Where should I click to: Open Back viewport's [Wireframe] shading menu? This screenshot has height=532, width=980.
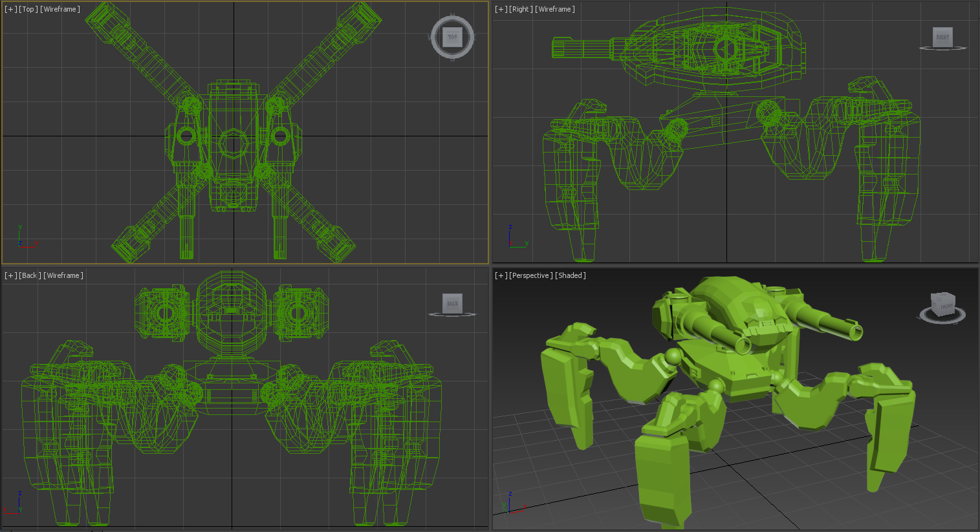point(63,275)
